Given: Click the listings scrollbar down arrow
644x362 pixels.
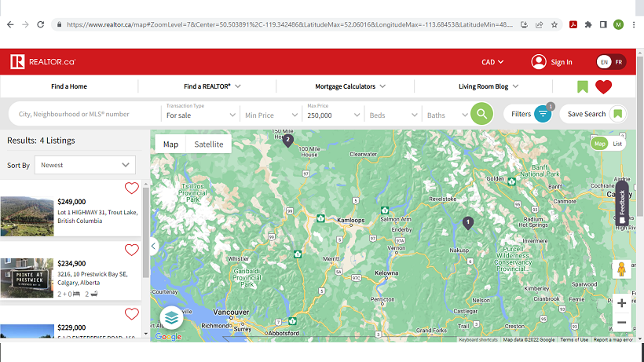Looking at the screenshot, I should [x=146, y=334].
